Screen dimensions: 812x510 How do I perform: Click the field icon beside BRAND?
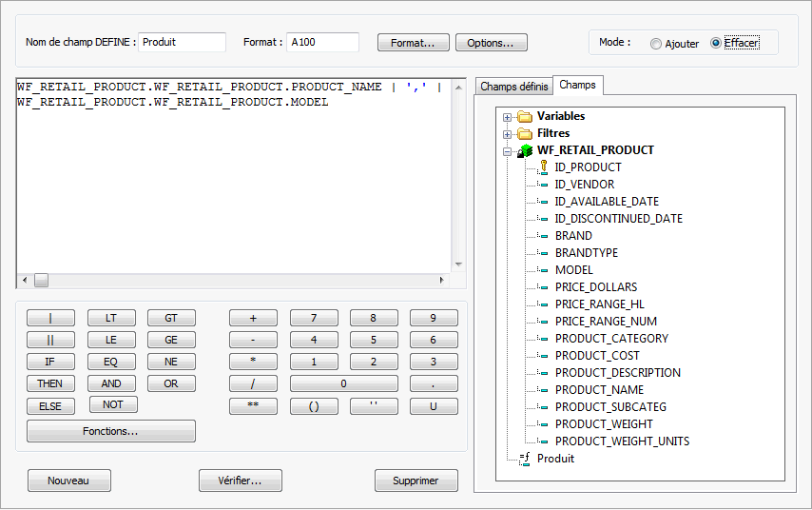point(543,236)
